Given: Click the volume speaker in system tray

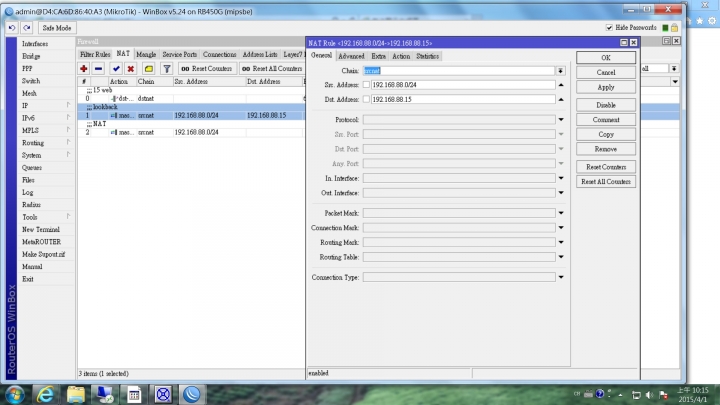Looking at the screenshot, I should 649,395.
